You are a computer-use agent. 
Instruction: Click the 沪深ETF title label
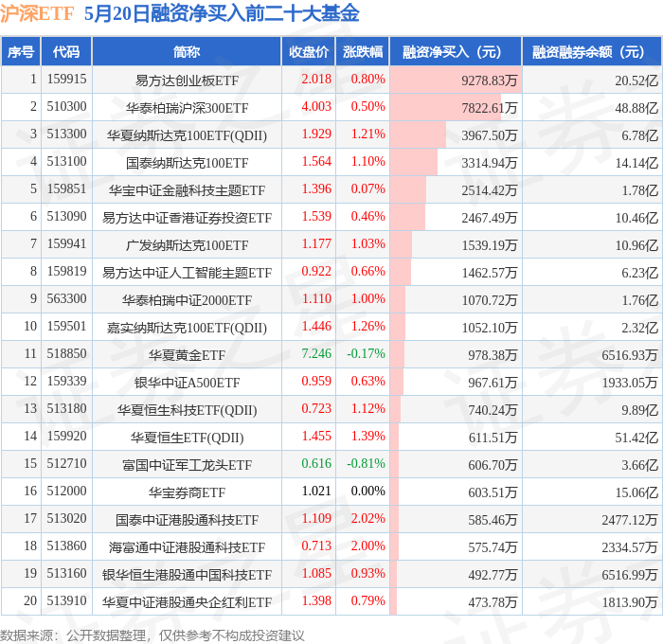coord(37,13)
